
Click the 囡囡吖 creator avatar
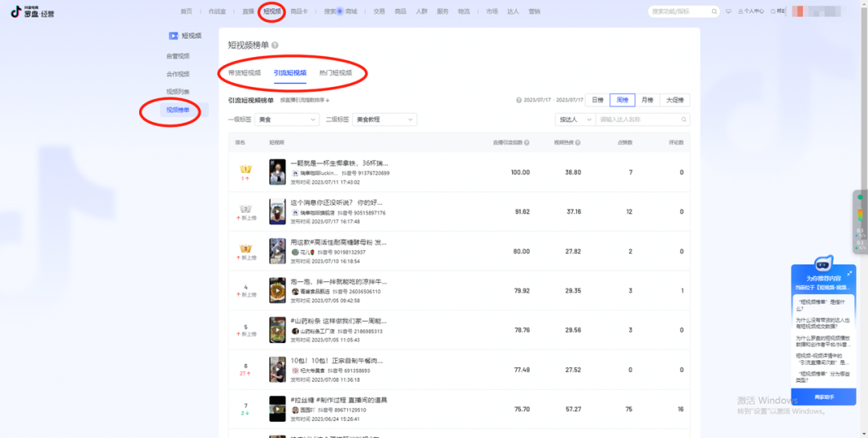coord(295,411)
